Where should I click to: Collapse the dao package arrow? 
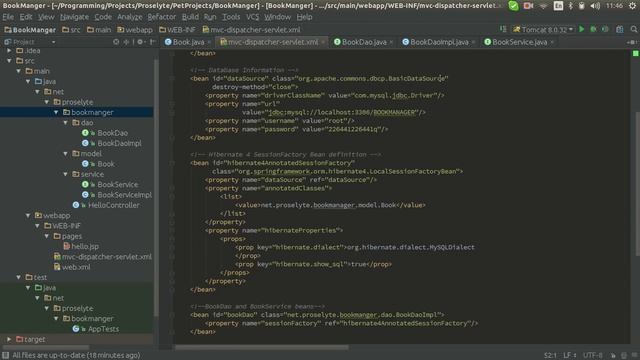click(x=65, y=122)
